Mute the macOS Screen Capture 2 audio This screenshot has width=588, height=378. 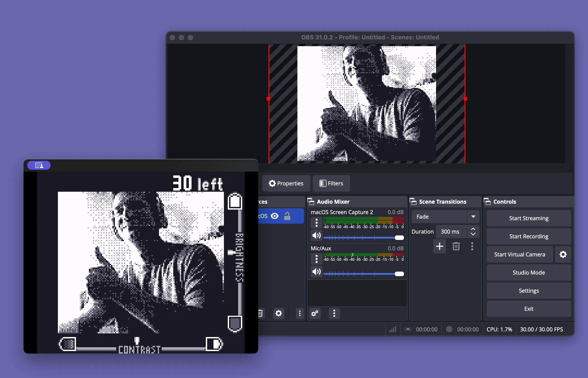(316, 236)
